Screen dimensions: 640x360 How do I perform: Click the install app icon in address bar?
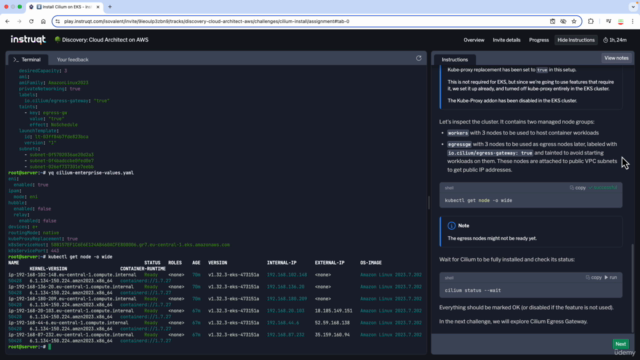552,21
